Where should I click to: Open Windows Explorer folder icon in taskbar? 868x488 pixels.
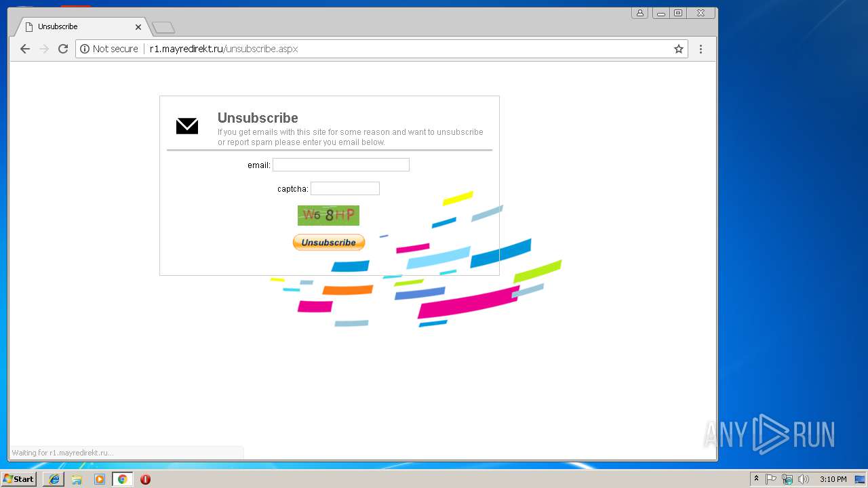point(77,479)
